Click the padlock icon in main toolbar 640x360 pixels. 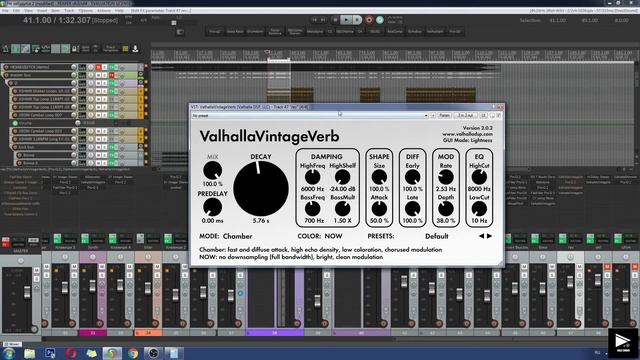(x=75, y=49)
